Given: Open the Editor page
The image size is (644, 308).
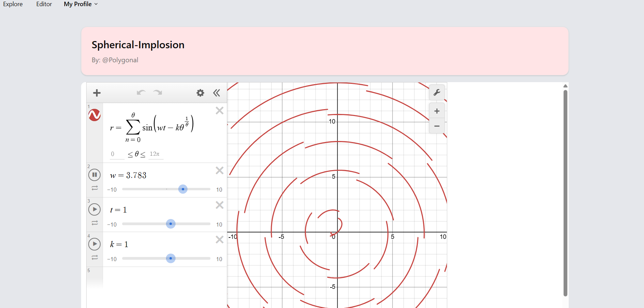Looking at the screenshot, I should tap(44, 4).
